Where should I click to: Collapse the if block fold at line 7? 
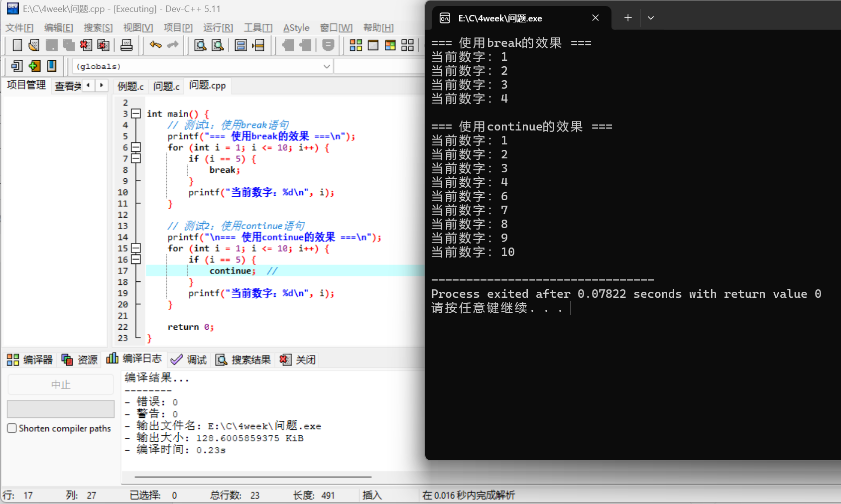[x=136, y=158]
